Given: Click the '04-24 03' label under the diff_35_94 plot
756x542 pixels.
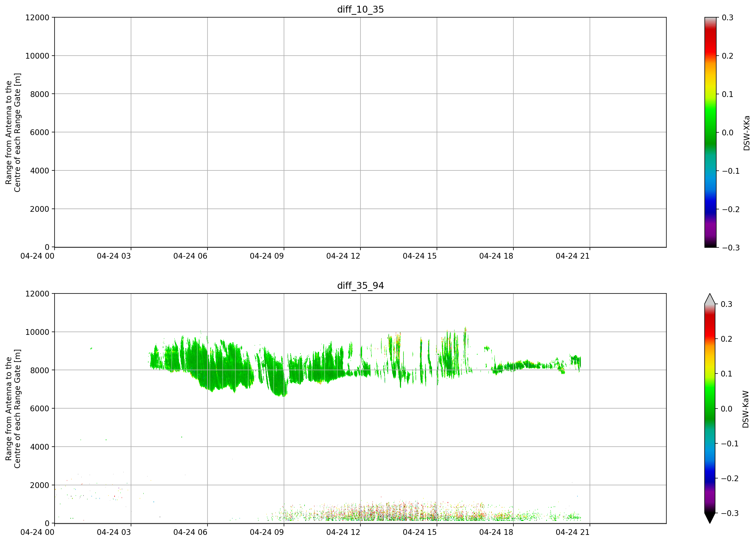Looking at the screenshot, I should (114, 532).
